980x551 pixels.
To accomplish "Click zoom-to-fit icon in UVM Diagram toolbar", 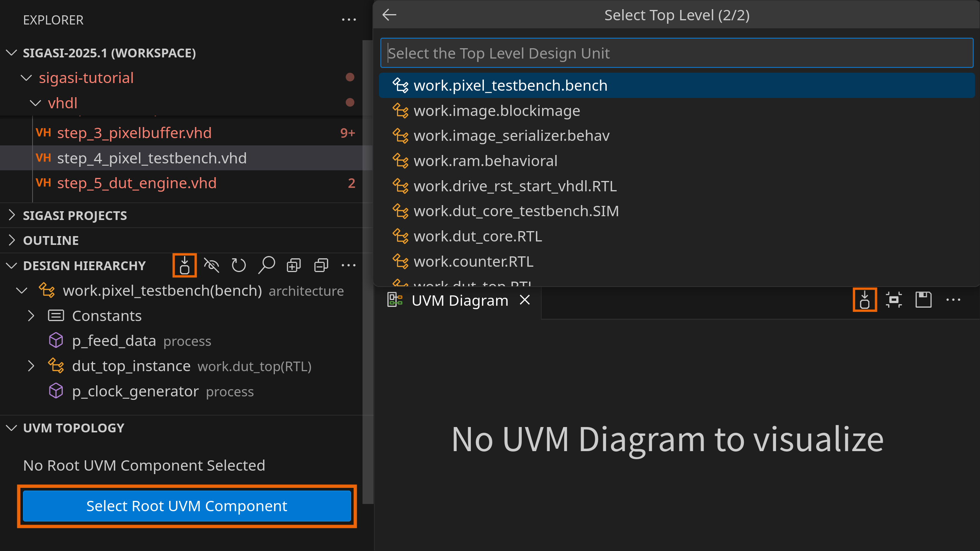I will pyautogui.click(x=894, y=300).
